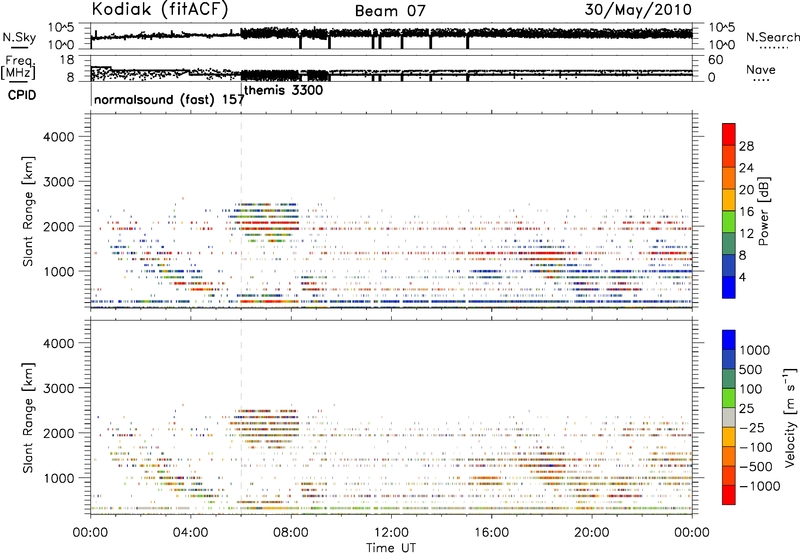
Task: Click '16' tick on Power colorbar
Action: click(x=746, y=212)
